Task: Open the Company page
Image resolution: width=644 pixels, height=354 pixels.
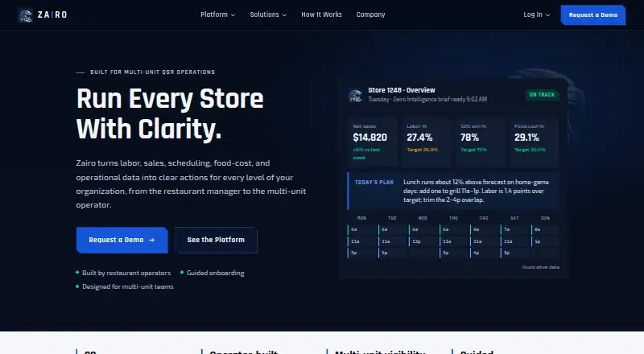Action: (x=371, y=14)
